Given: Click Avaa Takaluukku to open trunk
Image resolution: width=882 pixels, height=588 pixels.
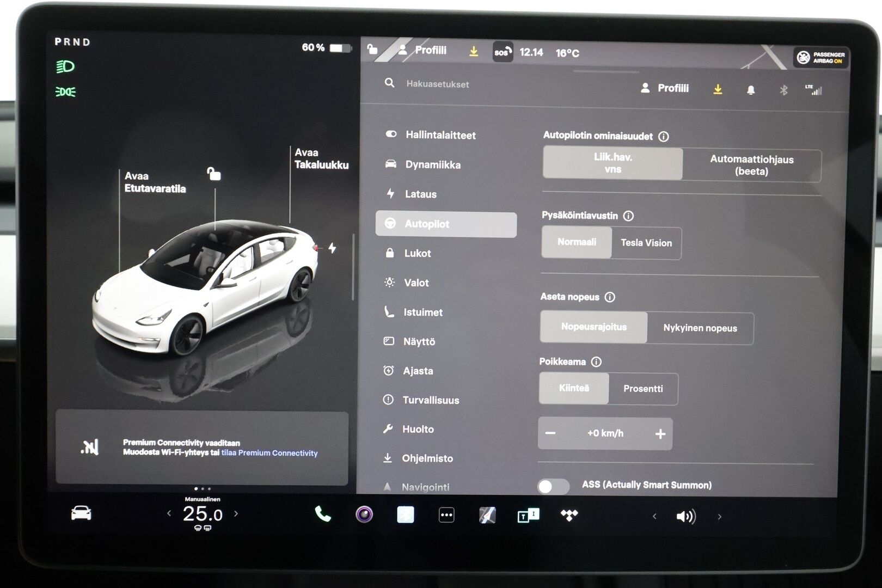Looking at the screenshot, I should (321, 158).
